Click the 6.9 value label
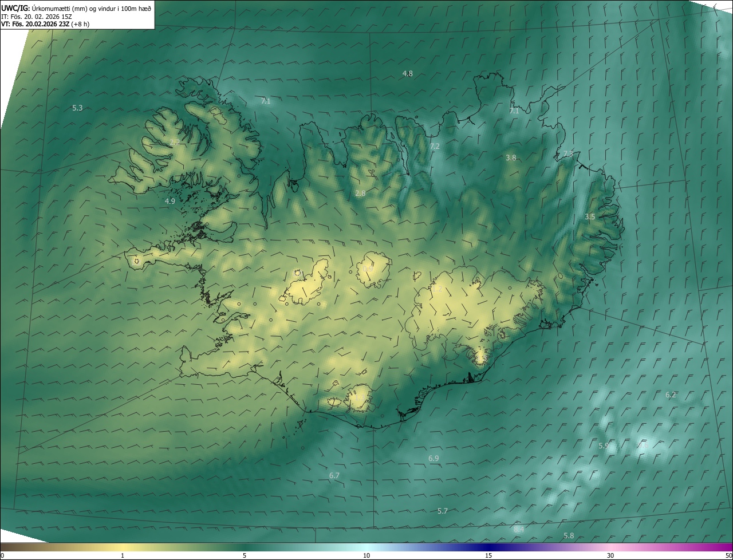Image resolution: width=733 pixels, height=560 pixels. point(434,459)
